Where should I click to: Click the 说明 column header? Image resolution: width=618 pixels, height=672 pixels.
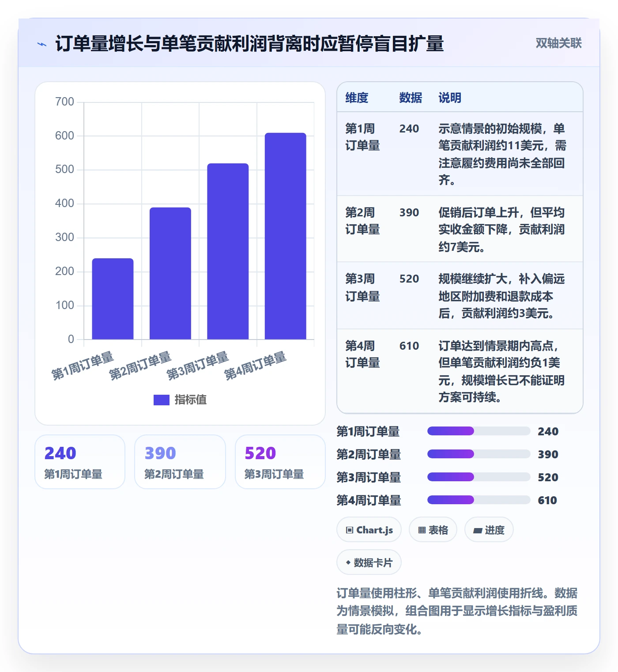click(x=450, y=98)
